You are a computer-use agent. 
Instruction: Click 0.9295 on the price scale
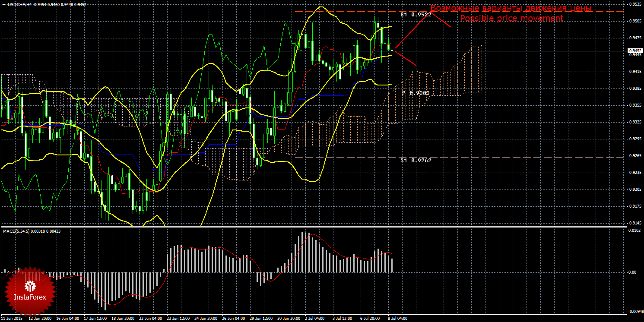pos(634,139)
